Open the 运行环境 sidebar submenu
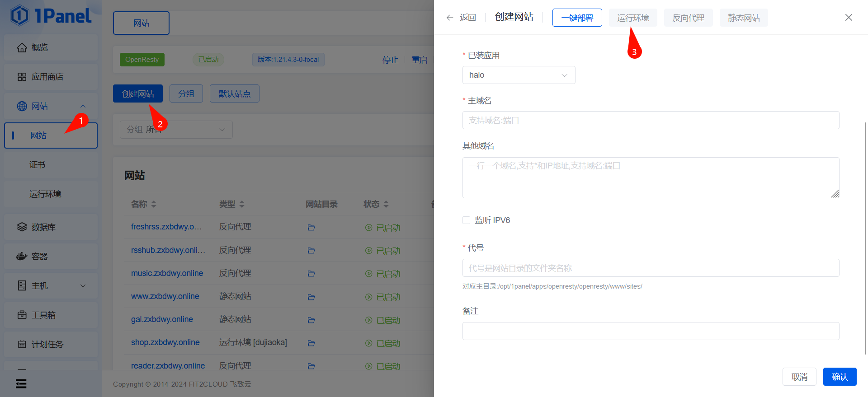868x397 pixels. (x=51, y=194)
